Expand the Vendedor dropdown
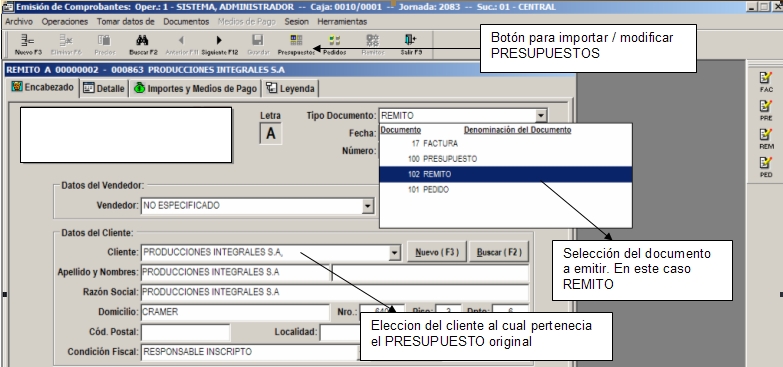This screenshot has width=783, height=367. click(x=368, y=206)
